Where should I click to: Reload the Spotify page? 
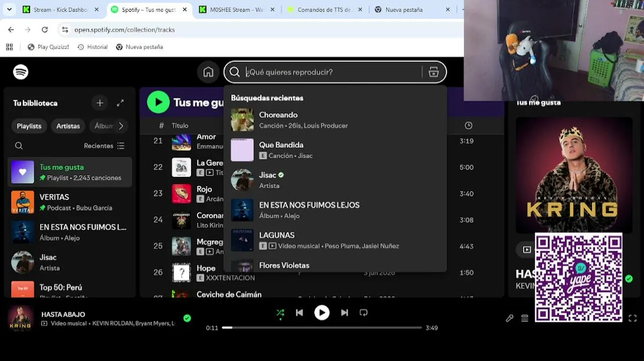click(x=45, y=30)
